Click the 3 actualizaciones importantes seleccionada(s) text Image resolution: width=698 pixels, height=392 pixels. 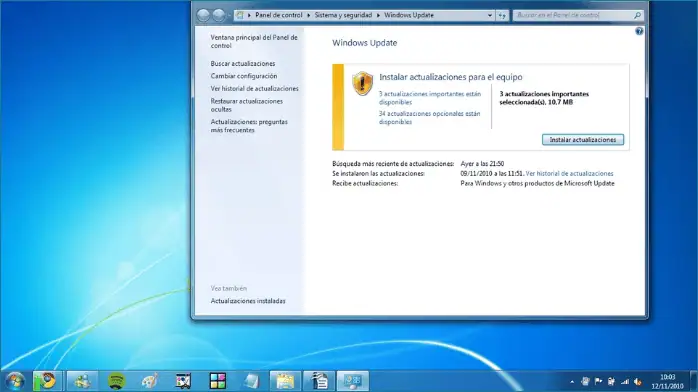(x=544, y=98)
